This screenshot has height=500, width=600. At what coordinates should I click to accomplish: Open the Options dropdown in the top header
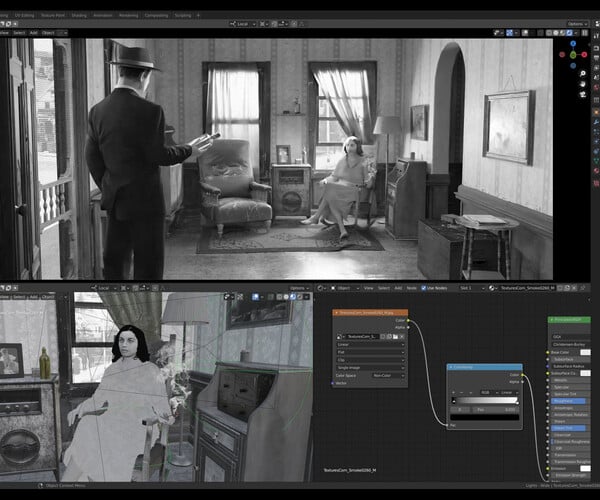coord(577,24)
